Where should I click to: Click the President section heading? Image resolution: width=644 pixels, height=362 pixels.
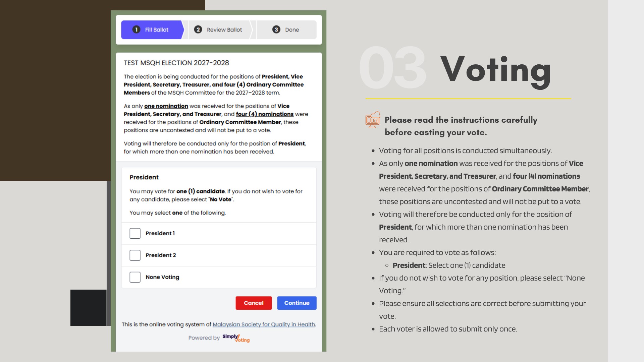(144, 177)
